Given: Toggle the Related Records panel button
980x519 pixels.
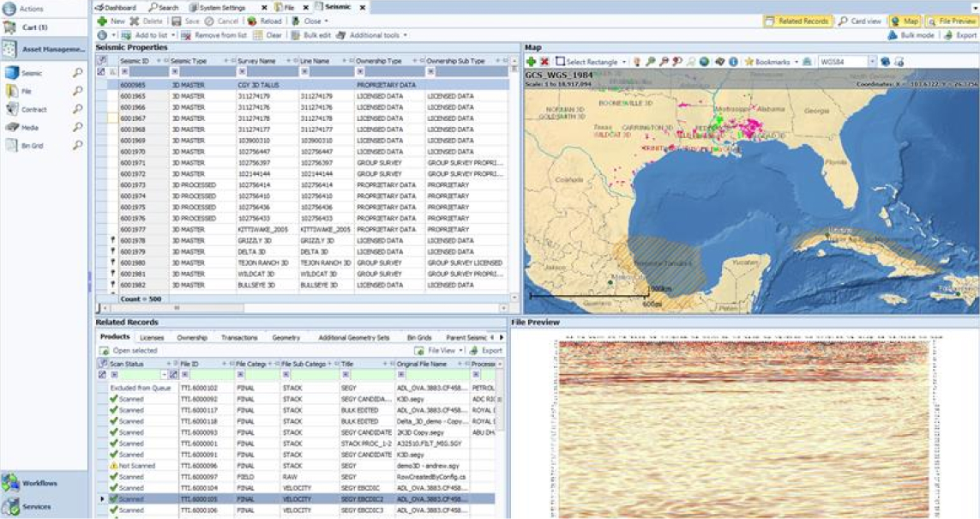Looking at the screenshot, I should pyautogui.click(x=797, y=21).
